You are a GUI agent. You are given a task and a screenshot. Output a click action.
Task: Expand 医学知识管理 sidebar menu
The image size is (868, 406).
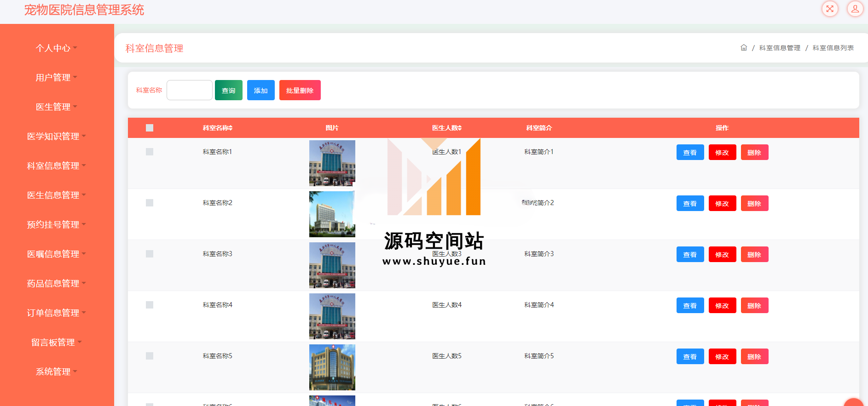57,136
